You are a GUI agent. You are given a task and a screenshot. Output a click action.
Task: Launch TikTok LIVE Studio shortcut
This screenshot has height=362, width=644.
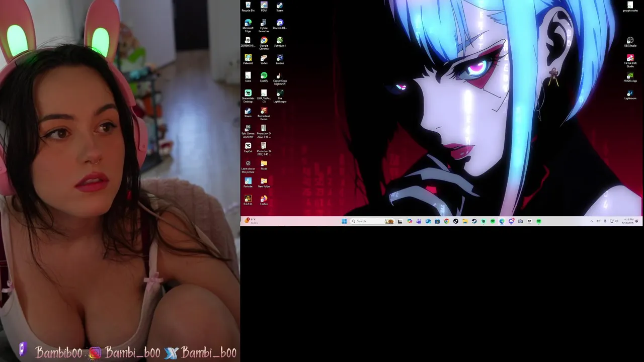(x=630, y=61)
